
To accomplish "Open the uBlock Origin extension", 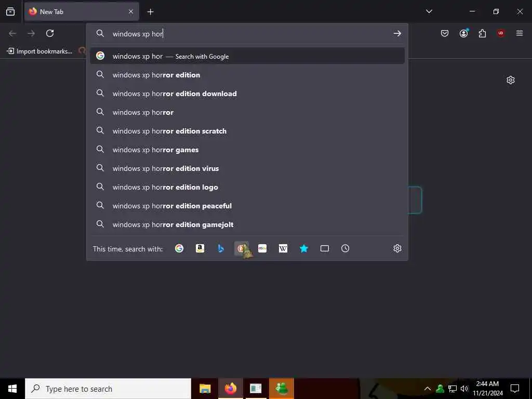I will coord(501,33).
